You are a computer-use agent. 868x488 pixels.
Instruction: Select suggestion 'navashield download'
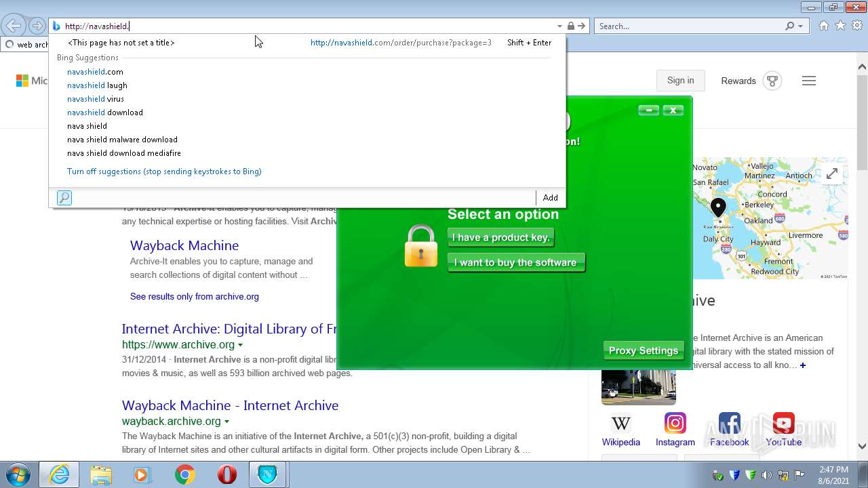(105, 113)
